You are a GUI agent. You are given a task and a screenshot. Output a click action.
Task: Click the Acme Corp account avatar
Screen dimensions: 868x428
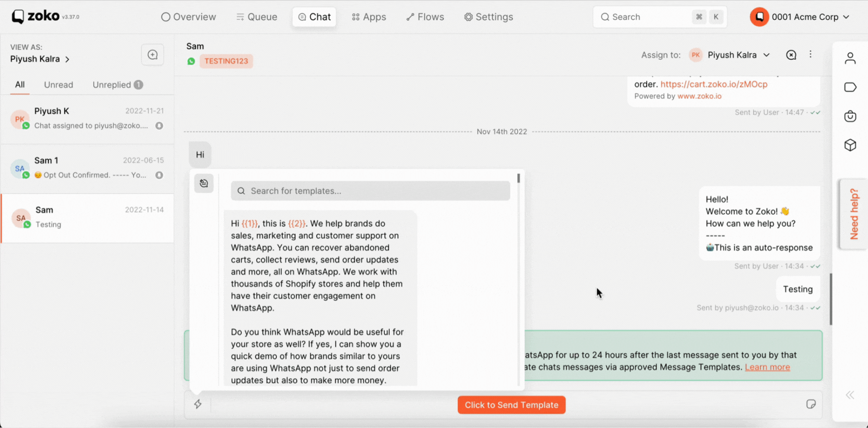pyautogui.click(x=759, y=17)
